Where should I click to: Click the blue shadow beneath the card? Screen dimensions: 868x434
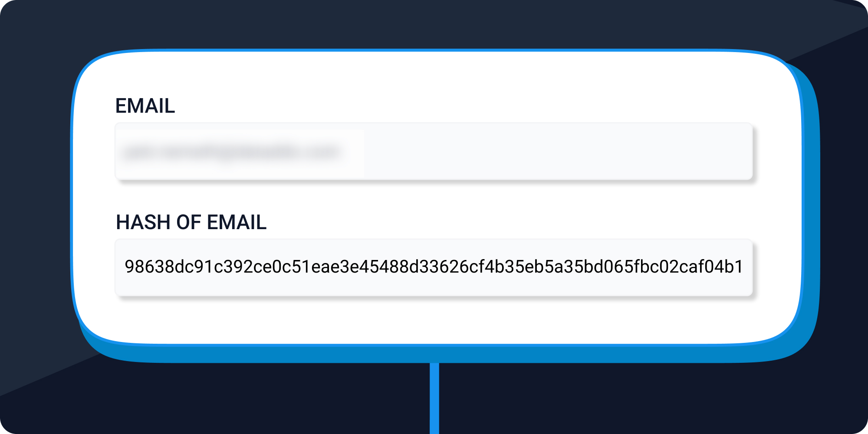click(x=434, y=354)
